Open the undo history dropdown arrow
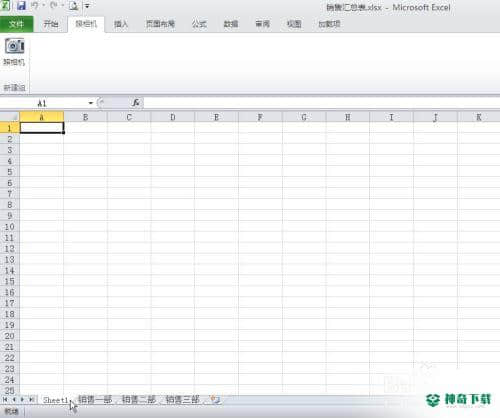The height and width of the screenshot is (418, 500). 44,5
